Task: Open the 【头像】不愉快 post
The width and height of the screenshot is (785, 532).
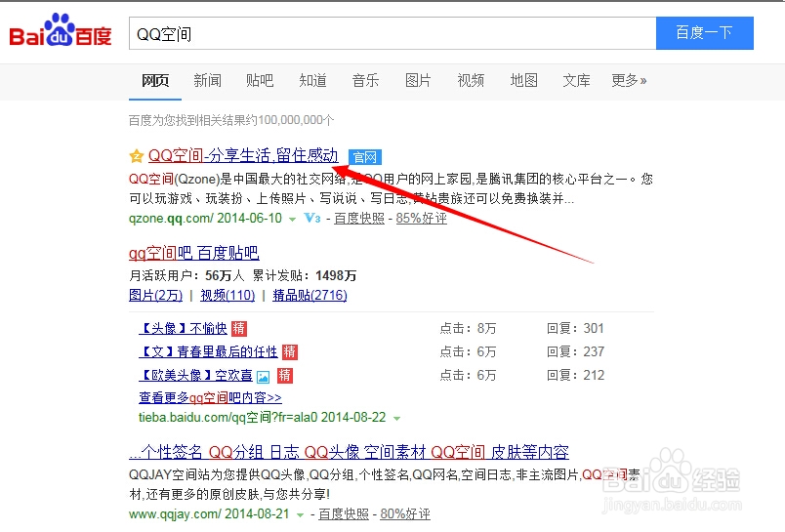Action: point(183,328)
